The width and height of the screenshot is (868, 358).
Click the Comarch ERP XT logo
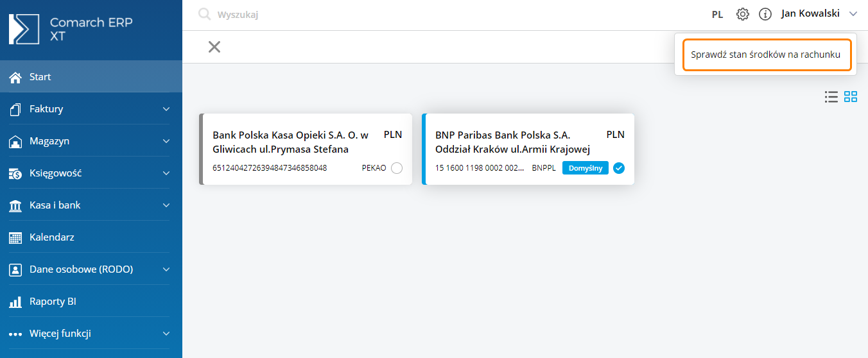point(23,29)
